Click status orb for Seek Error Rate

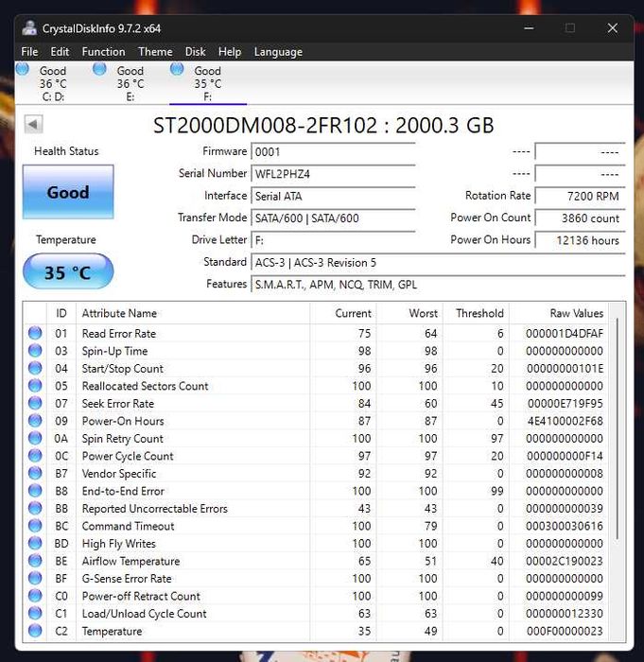tap(35, 403)
